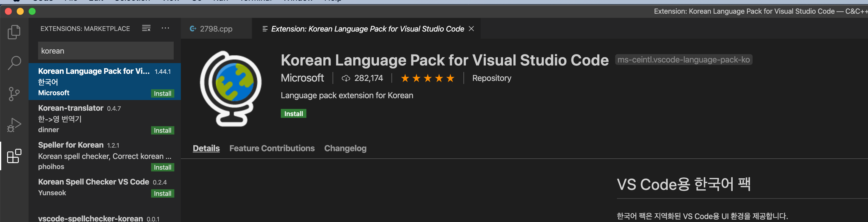868x222 pixels.
Task: Click the 한->영 번역기 description
Action: (59, 119)
